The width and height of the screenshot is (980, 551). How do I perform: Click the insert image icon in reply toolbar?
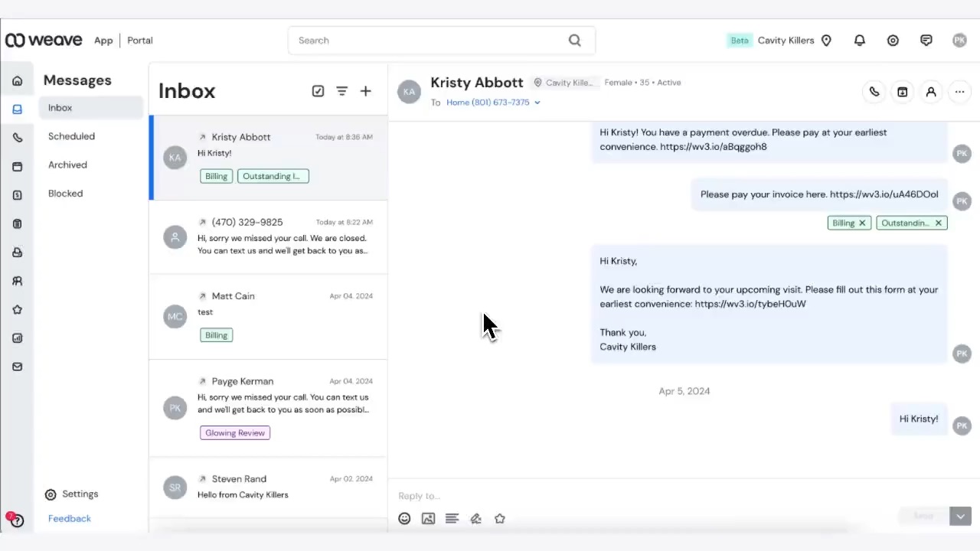428,519
